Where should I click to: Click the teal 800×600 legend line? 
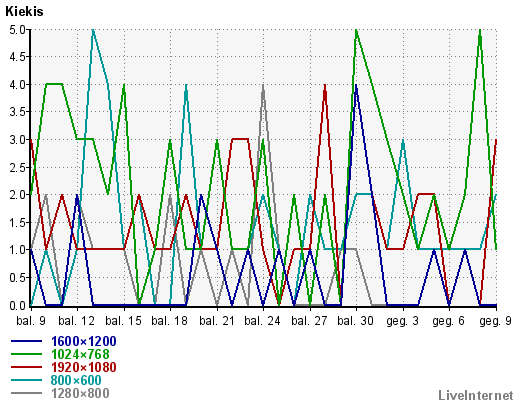pos(26,380)
